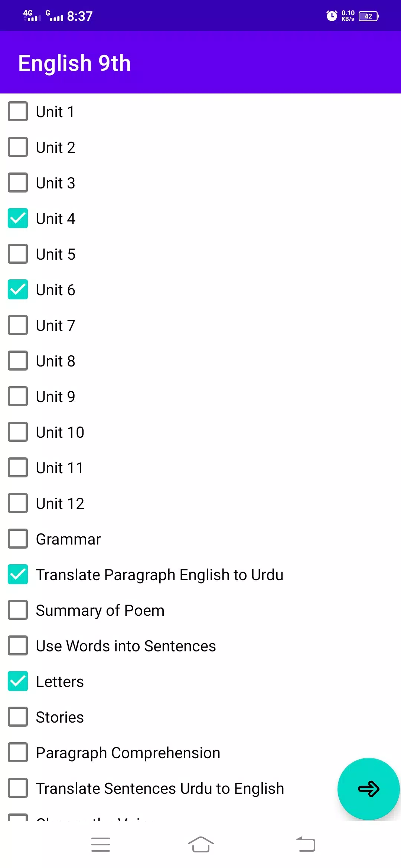Tap the English 9th title

(x=75, y=63)
